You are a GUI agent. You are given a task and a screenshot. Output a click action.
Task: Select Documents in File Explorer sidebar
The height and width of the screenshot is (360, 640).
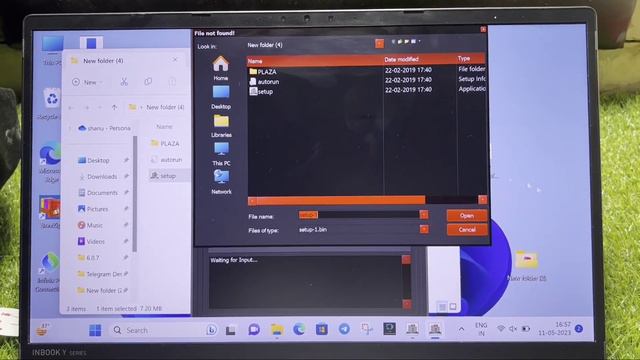pos(98,193)
